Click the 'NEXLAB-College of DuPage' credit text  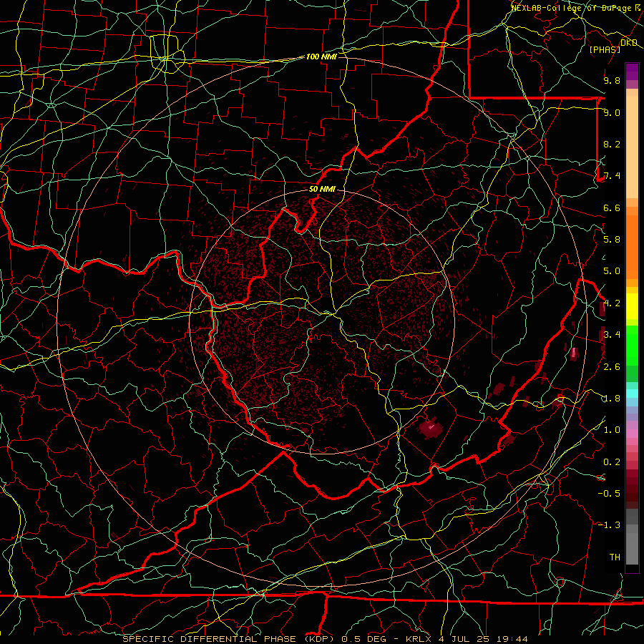[572, 7]
